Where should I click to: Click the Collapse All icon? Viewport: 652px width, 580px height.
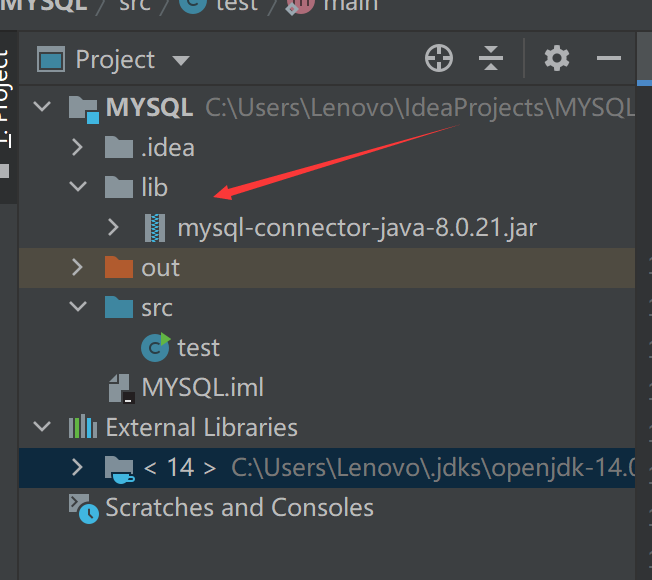tap(491, 59)
